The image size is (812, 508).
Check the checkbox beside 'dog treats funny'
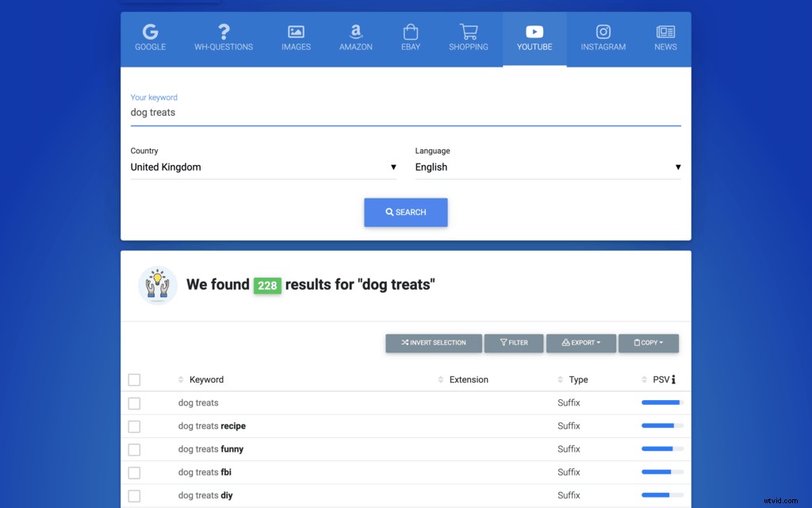pyautogui.click(x=134, y=448)
